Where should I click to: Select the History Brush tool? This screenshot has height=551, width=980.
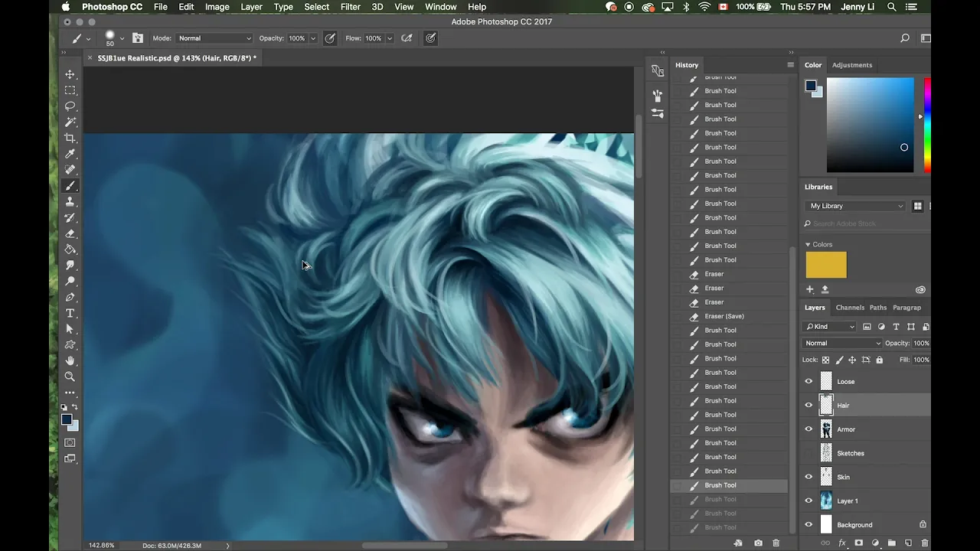[x=70, y=218]
